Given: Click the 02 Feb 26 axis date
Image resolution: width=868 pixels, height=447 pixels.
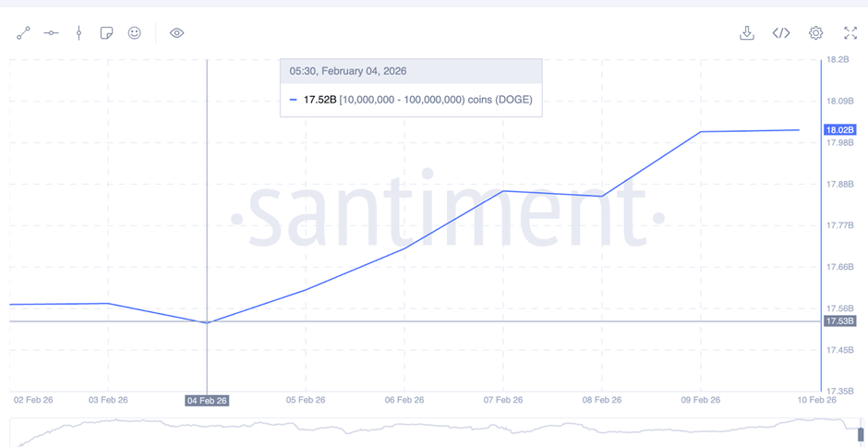Looking at the screenshot, I should 33,400.
